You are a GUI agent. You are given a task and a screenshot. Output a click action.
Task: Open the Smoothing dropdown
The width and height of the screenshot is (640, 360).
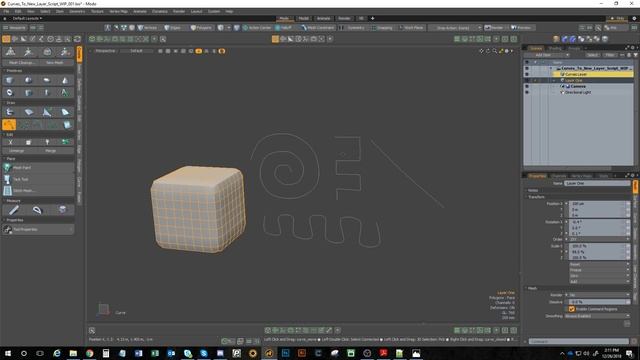point(598,316)
